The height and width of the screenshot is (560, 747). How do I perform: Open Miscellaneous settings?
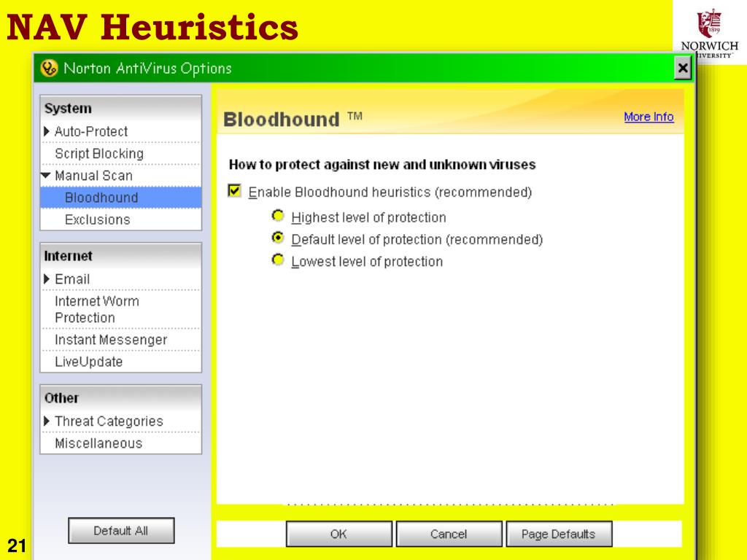click(x=98, y=443)
